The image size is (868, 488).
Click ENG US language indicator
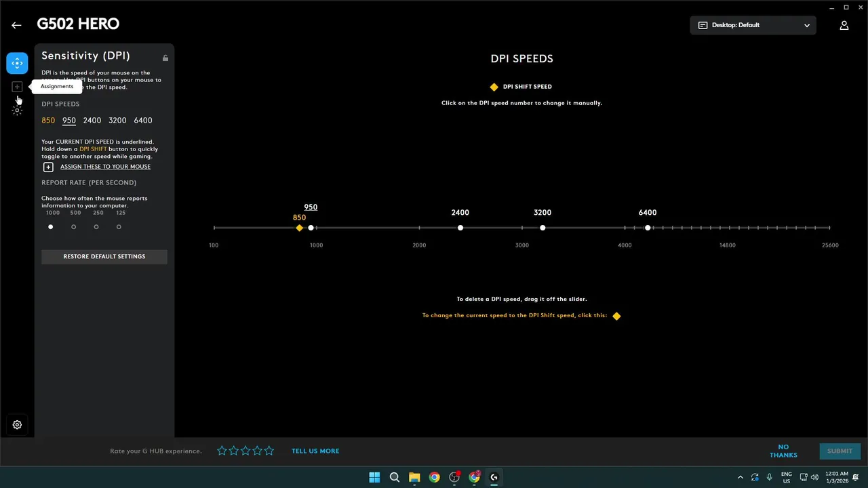787,477
